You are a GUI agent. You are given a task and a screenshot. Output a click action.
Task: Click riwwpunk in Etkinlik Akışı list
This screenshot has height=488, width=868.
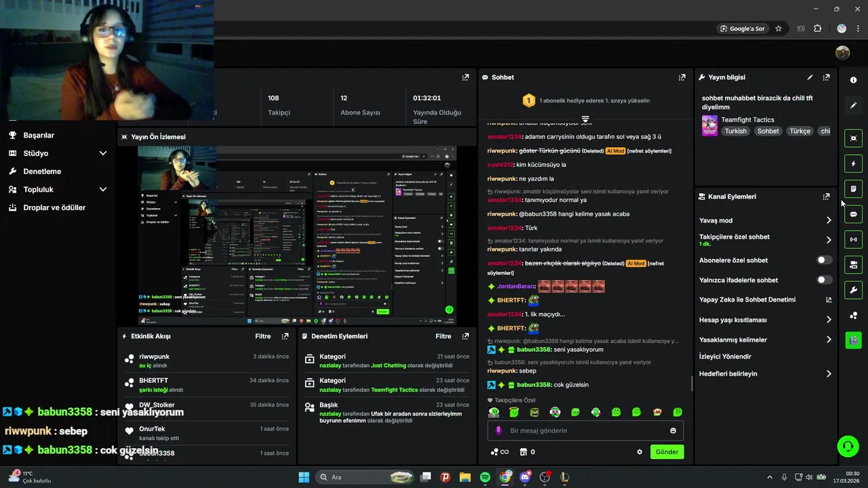tap(154, 357)
